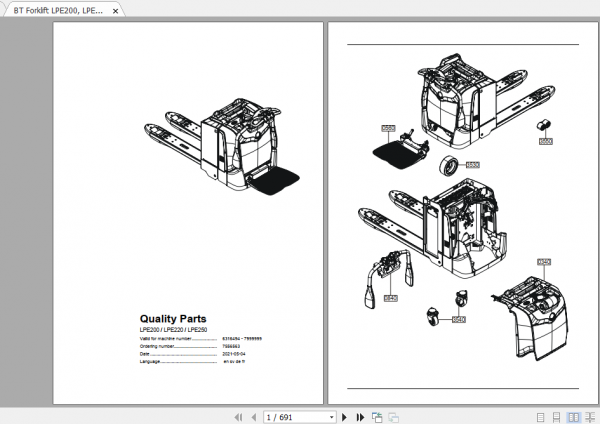Open the page number dropdown arrow
600x424 pixels.
point(331,417)
